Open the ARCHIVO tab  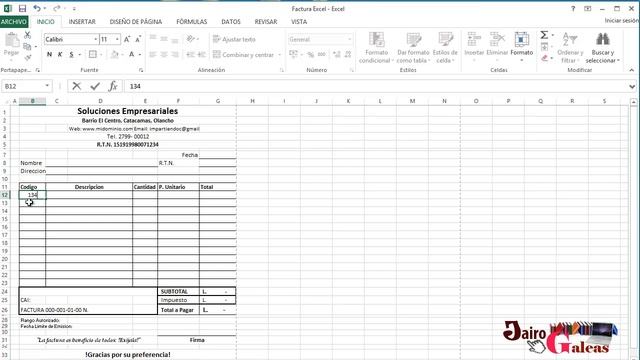coord(13,22)
